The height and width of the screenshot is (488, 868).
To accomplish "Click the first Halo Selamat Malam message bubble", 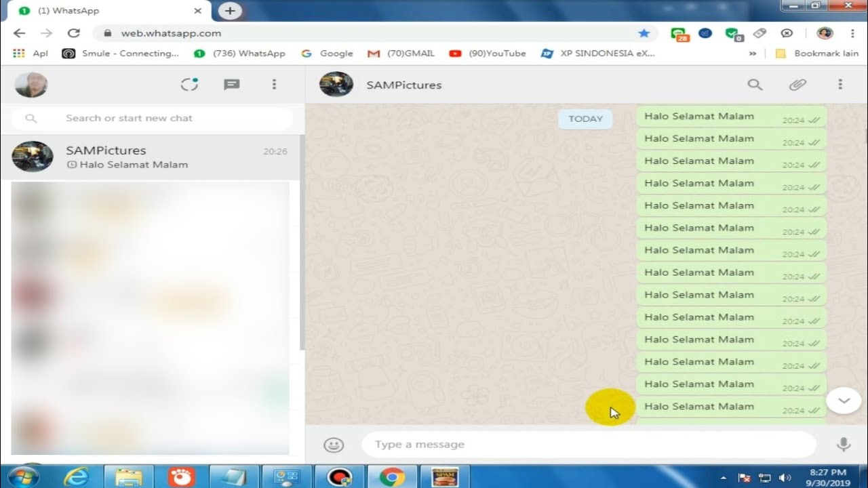I will pos(731,117).
